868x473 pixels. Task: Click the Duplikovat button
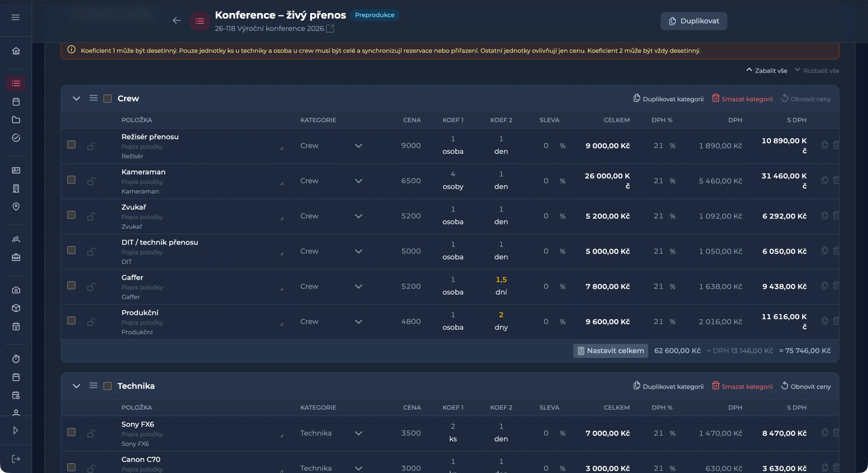tap(694, 21)
